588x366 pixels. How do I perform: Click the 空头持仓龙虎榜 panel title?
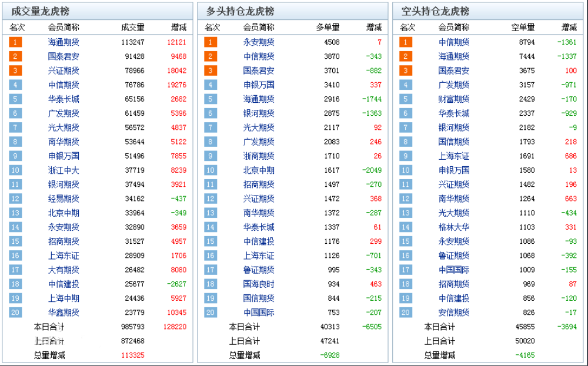tap(435, 11)
